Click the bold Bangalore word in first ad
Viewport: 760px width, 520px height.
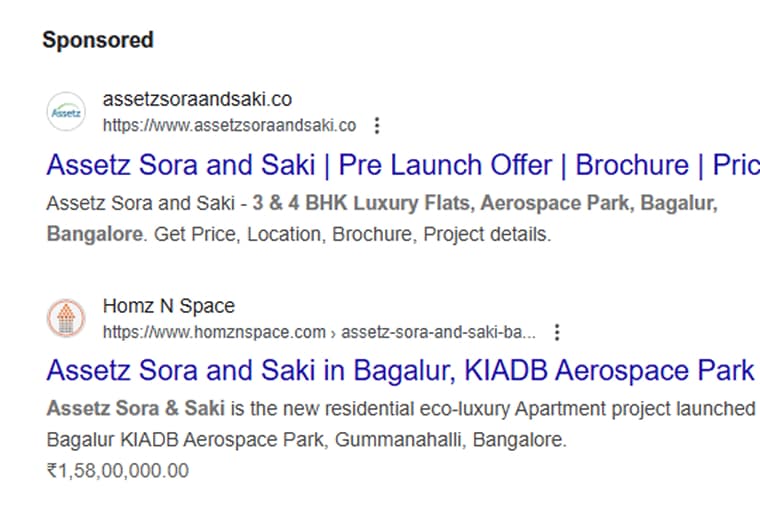(x=95, y=235)
